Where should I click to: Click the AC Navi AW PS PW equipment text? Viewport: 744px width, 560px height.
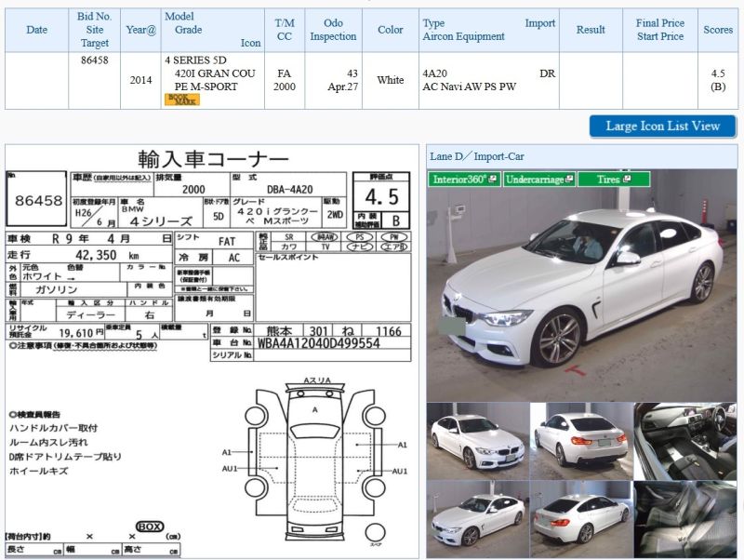[470, 87]
